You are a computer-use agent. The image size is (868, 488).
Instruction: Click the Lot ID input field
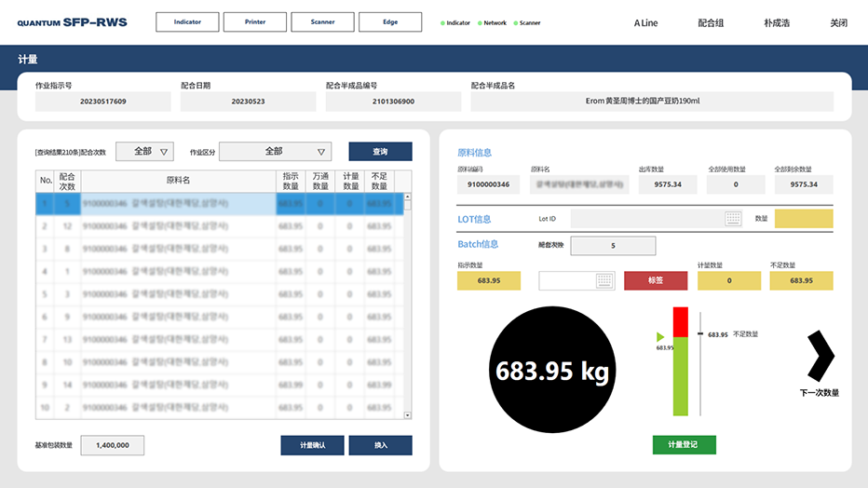coord(647,219)
